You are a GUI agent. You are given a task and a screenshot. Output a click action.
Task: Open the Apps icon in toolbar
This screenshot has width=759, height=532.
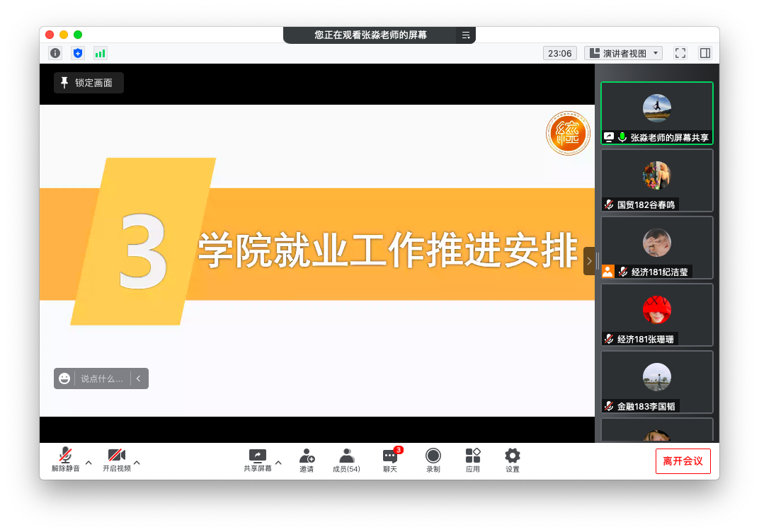(473, 460)
